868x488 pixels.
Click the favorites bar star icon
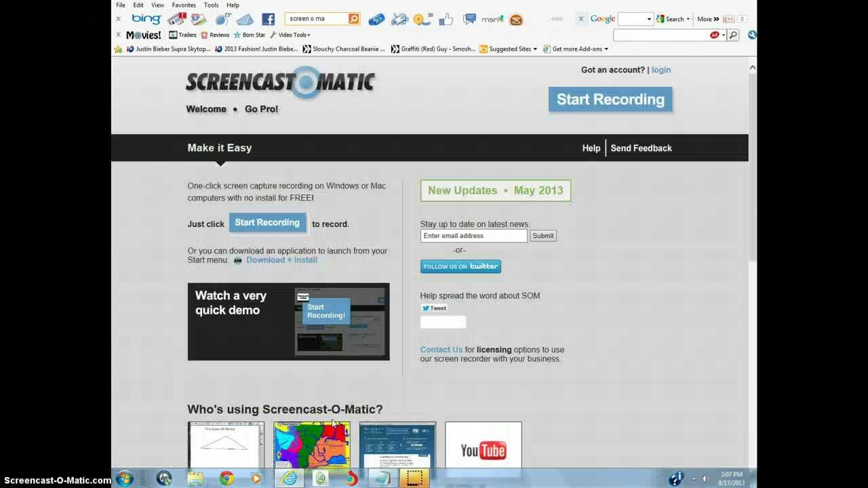(x=119, y=49)
